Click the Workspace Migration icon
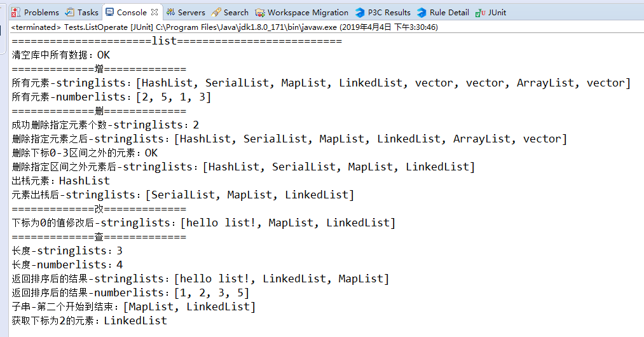Image resolution: width=644 pixels, height=337 pixels. (260, 13)
